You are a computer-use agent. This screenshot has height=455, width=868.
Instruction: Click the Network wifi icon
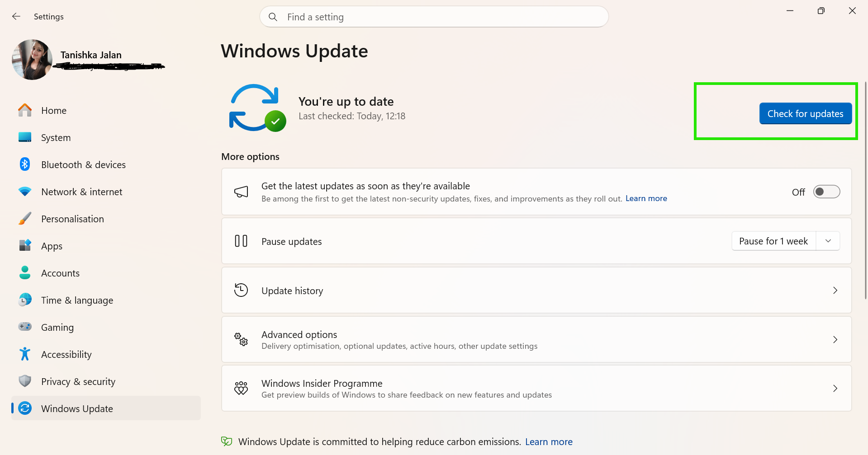click(25, 192)
